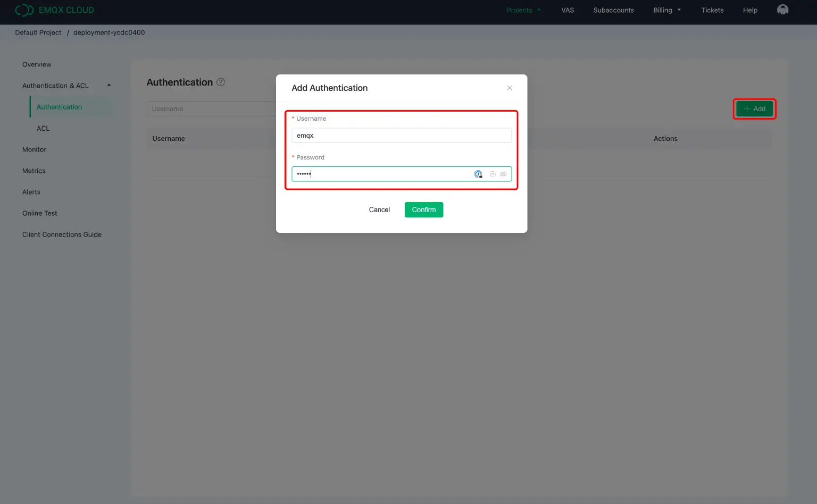Click the password manager lock icon in password field
The height and width of the screenshot is (504, 817).
478,174
